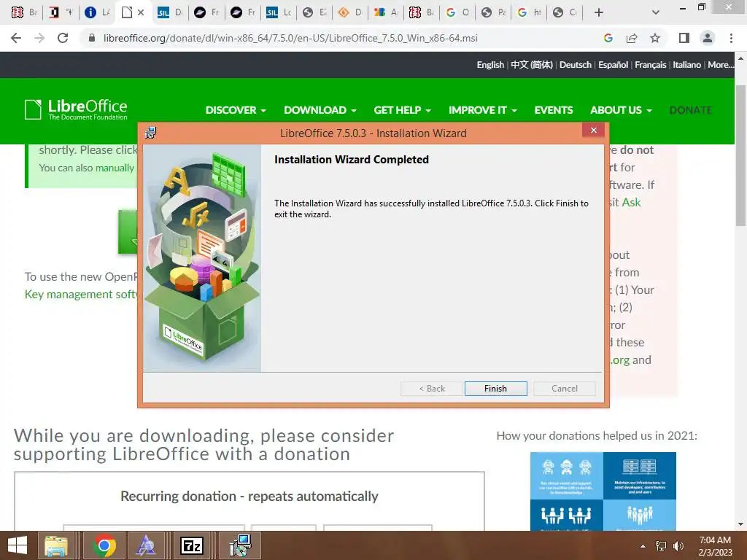Click the page vertical scrollbar
The height and width of the screenshot is (560, 747).
(740, 157)
